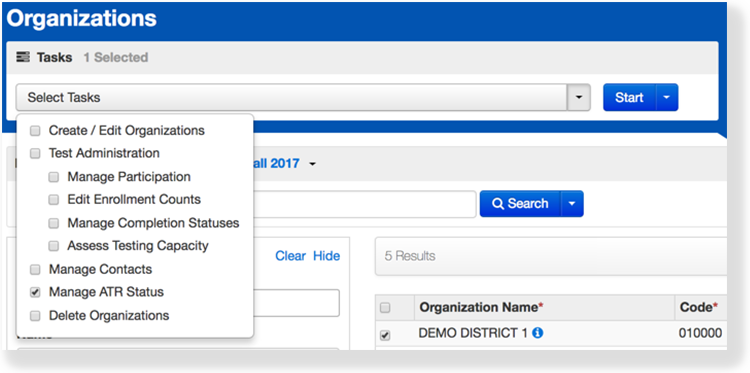750x373 pixels.
Task: Click the Clear filters link
Action: 290,256
